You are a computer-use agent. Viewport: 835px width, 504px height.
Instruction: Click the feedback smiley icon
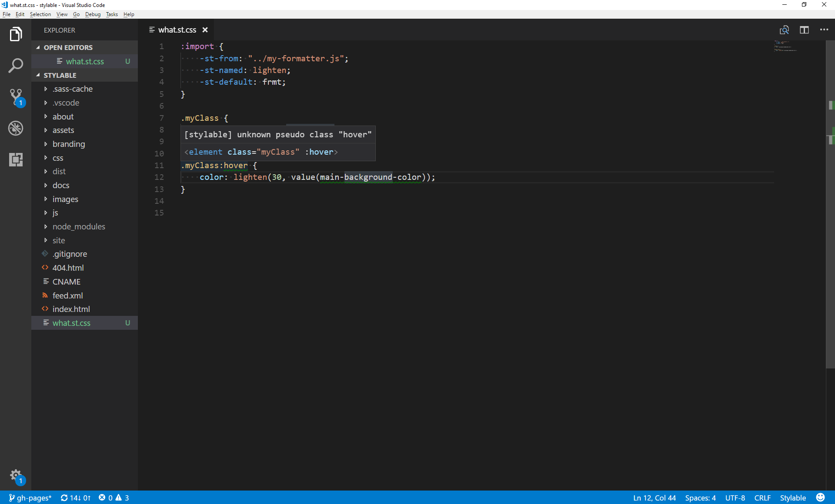[820, 497]
